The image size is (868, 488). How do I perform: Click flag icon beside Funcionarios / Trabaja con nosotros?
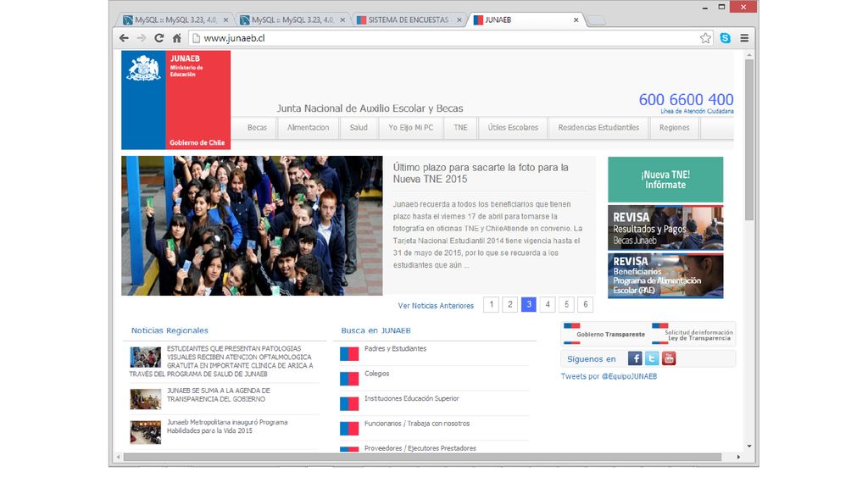[x=349, y=429]
